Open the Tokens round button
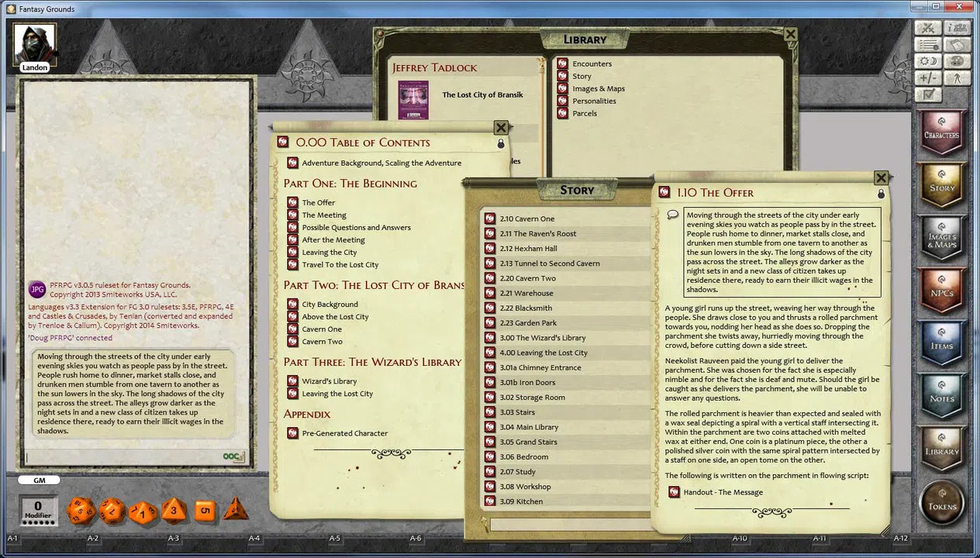Image resolution: width=980 pixels, height=558 pixels. tap(942, 503)
